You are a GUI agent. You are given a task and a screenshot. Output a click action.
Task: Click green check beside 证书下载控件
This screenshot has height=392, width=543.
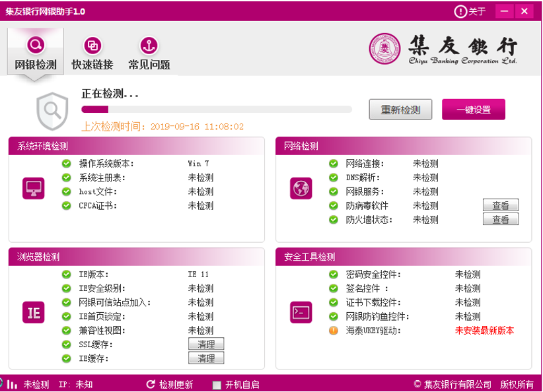click(334, 302)
